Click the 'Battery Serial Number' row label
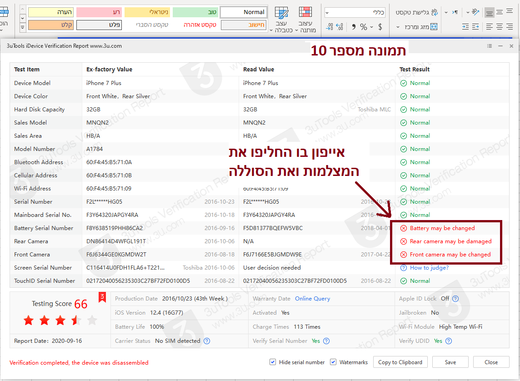520x381 pixels. click(x=43, y=228)
